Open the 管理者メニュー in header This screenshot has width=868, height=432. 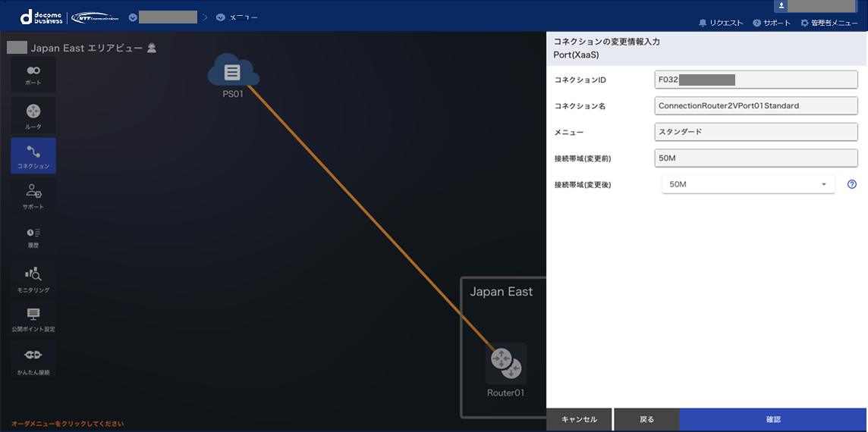(829, 23)
